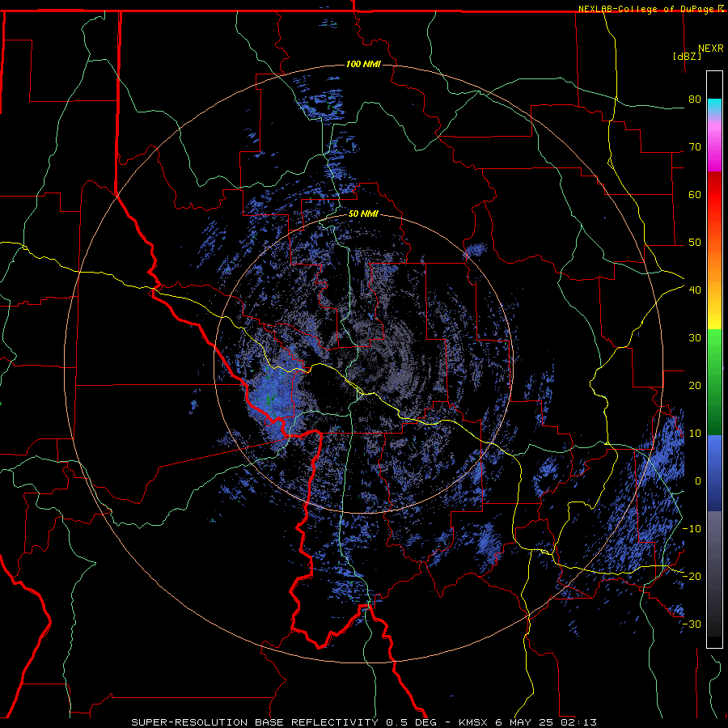Click the Super-Resolution Base Reflectivity caption text
The image size is (728, 728).
click(363, 722)
